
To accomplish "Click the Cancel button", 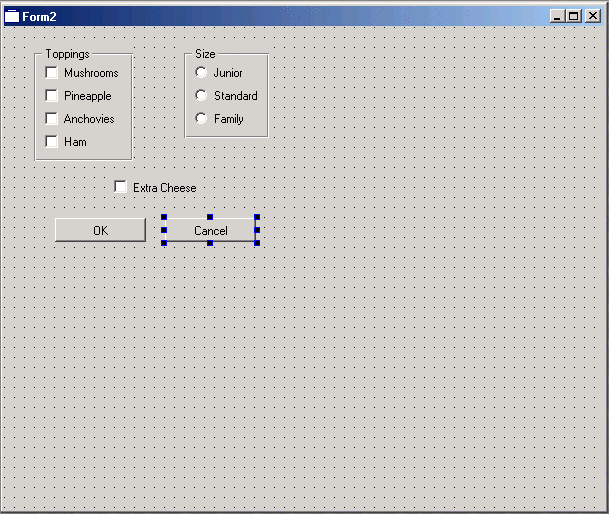I will [x=210, y=231].
